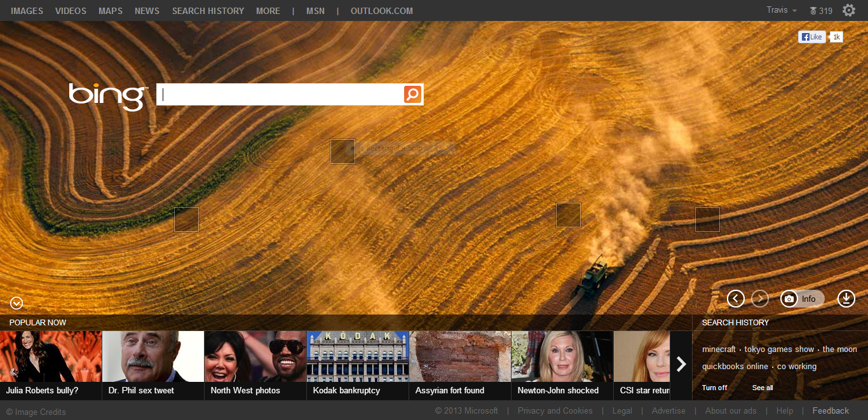The width and height of the screenshot is (868, 420).
Task: Expand the MORE menu
Action: (268, 11)
